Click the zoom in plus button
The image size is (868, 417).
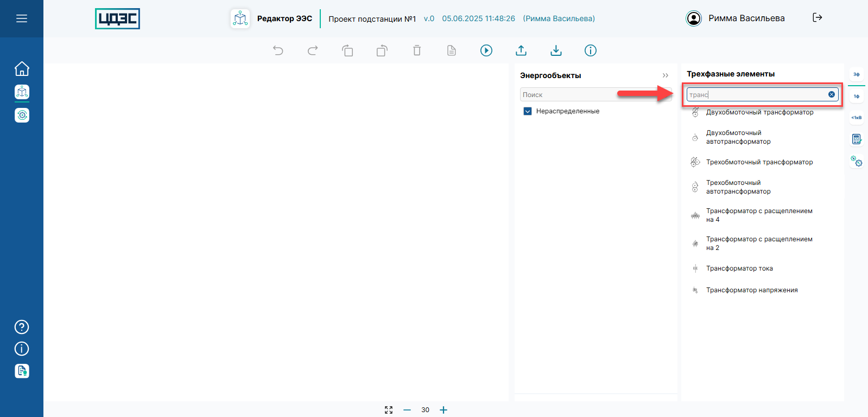coord(443,410)
